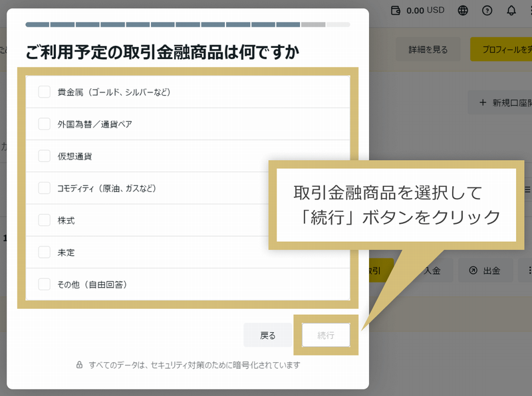Select the その他（自由回答）checkbox

45,284
